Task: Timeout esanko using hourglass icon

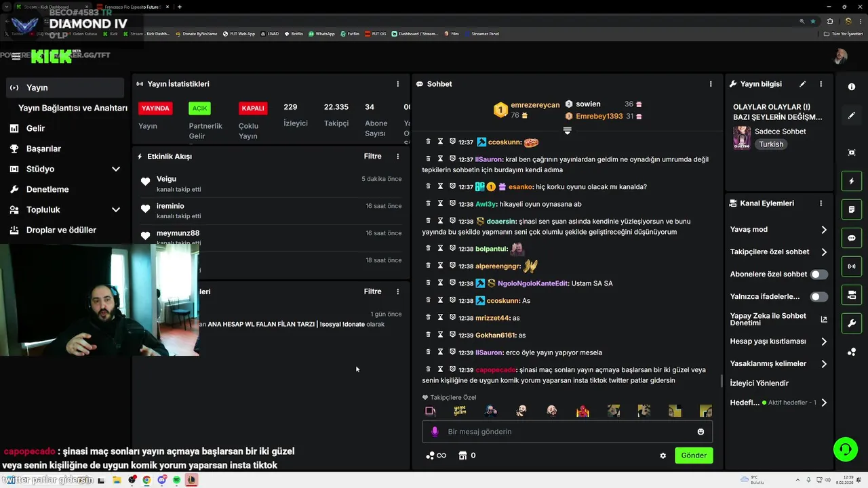Action: (x=440, y=186)
